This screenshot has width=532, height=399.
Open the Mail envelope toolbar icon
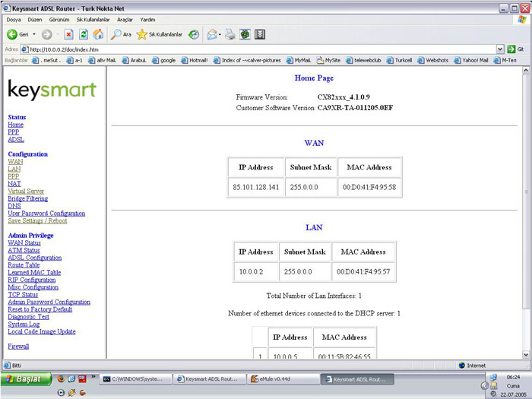(212, 34)
